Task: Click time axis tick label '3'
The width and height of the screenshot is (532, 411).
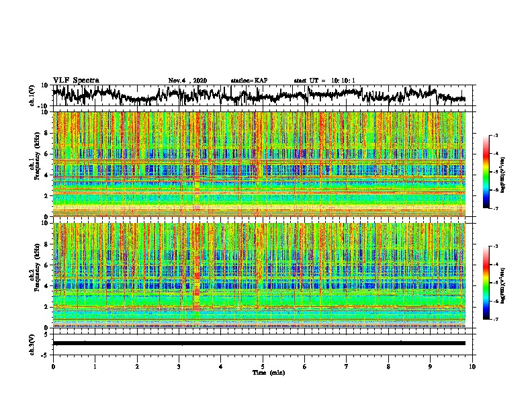Action: (179, 367)
